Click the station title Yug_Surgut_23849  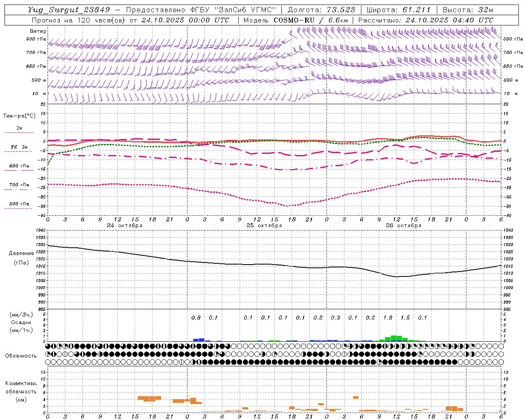(x=70, y=10)
